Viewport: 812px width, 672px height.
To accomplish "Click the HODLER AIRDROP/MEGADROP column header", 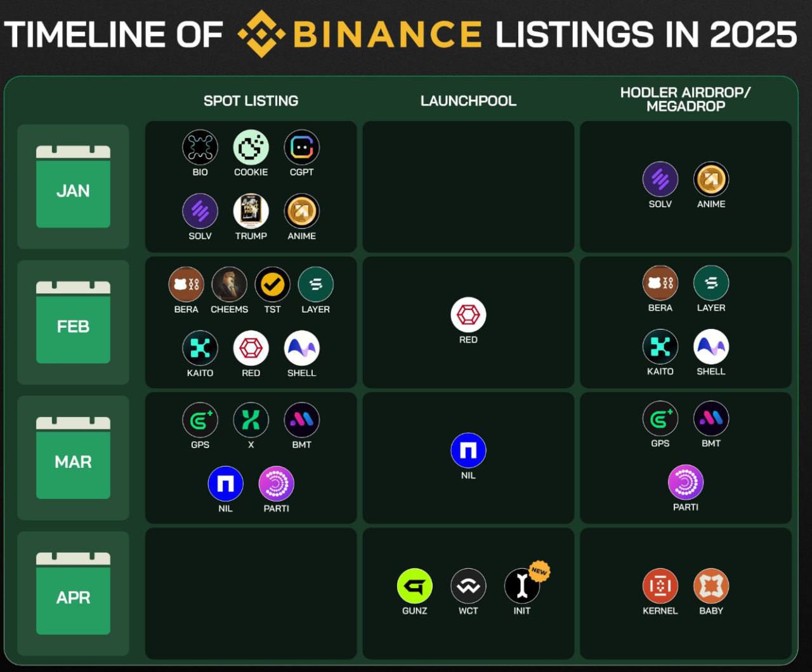I will pos(686,100).
